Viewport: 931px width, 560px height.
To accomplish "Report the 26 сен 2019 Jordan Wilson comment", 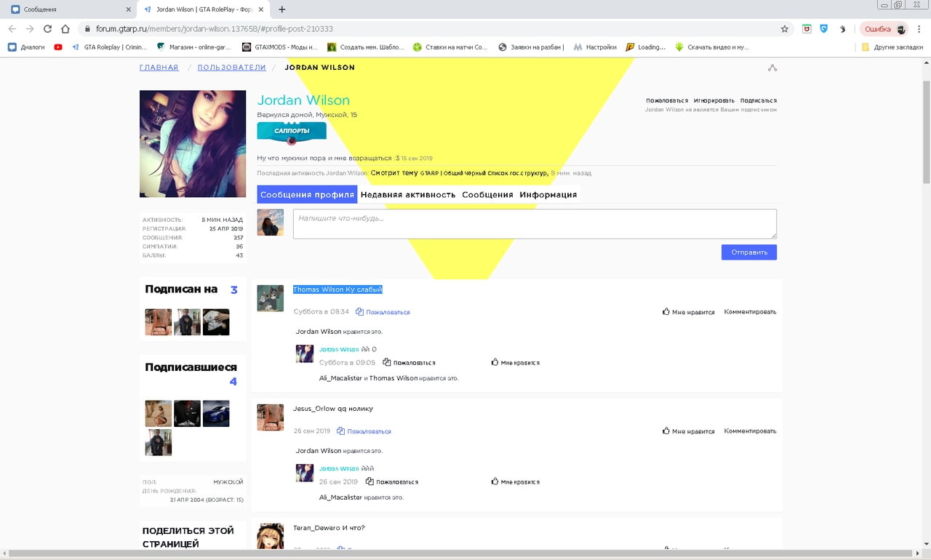I will tap(391, 481).
